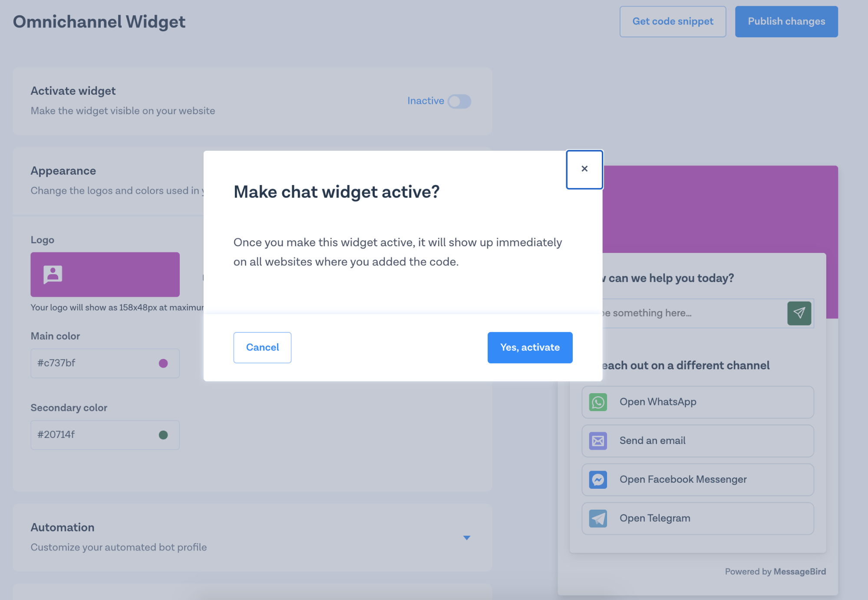
Task: Click Yes activate the chat widget
Action: point(530,347)
